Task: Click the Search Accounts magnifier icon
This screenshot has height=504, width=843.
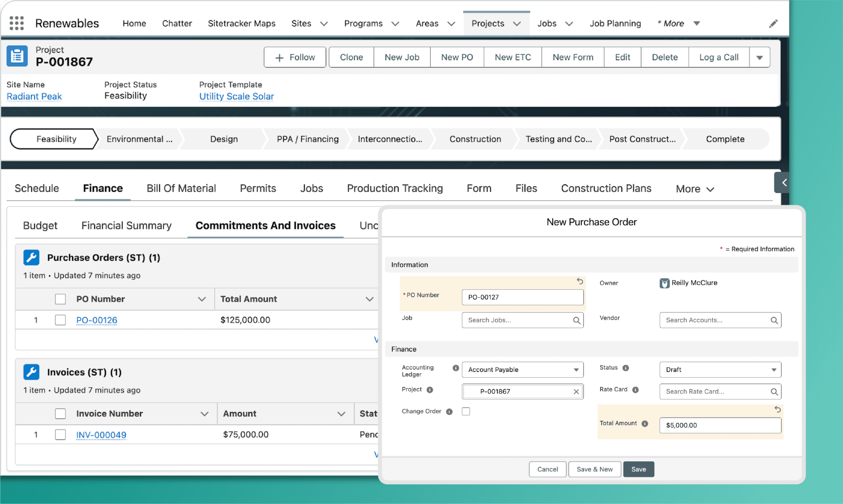Action: click(x=774, y=321)
